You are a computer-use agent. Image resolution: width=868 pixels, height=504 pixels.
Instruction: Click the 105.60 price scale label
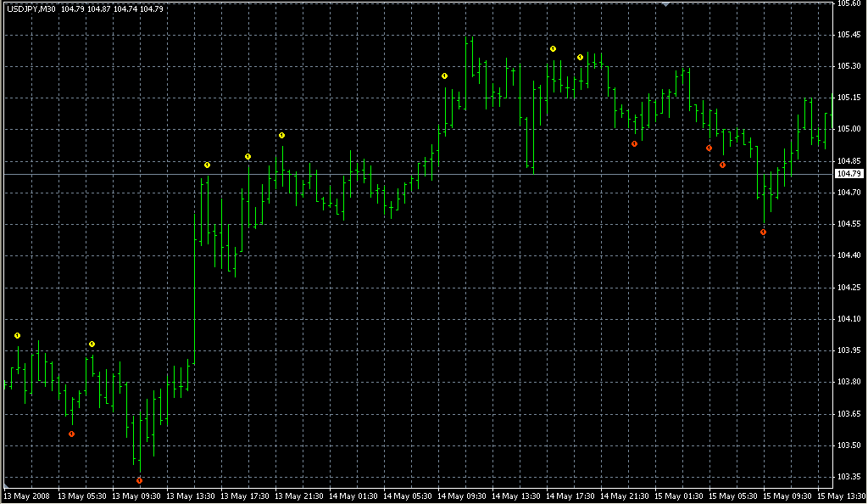[849, 4]
